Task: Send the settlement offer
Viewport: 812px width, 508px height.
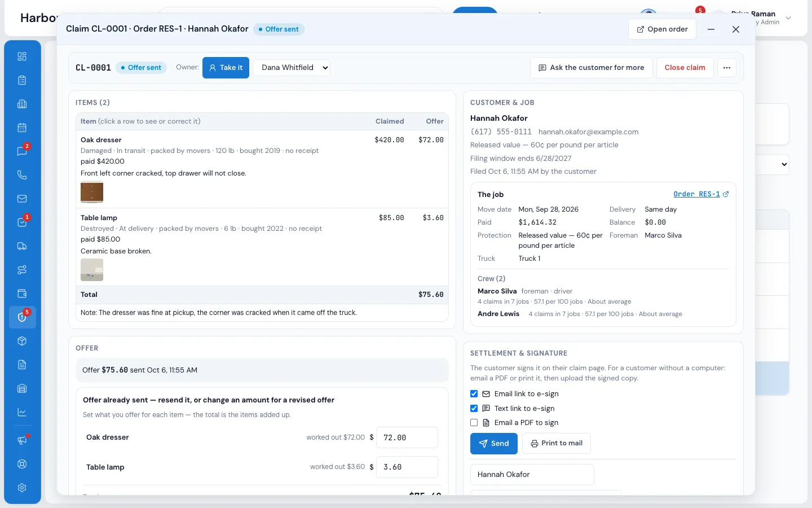Action: (493, 444)
